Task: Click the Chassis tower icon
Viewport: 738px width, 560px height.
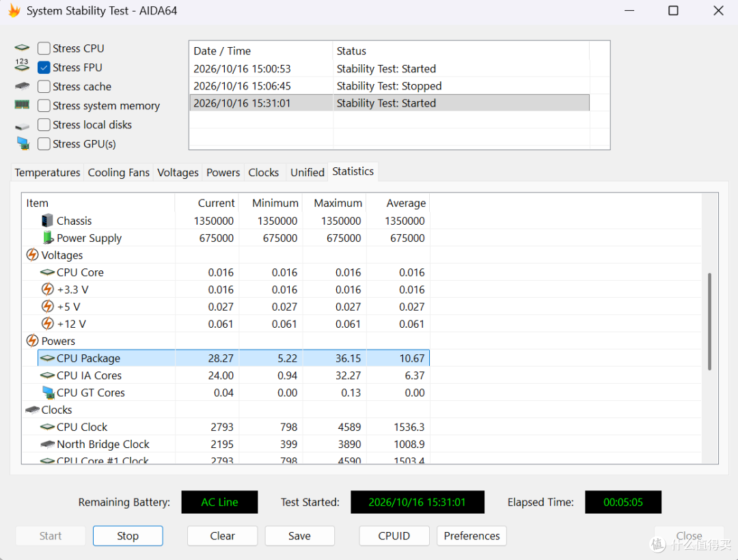Action: 47,221
